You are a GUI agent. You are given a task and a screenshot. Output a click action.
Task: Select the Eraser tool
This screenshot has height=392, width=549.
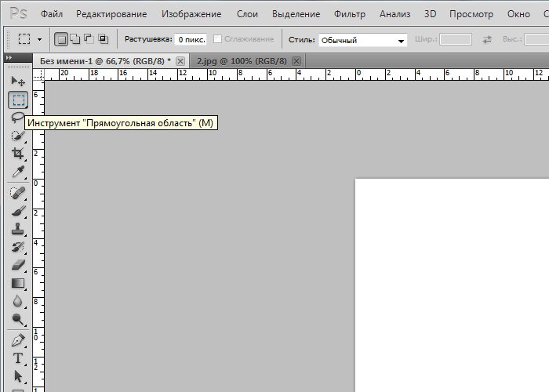17,265
